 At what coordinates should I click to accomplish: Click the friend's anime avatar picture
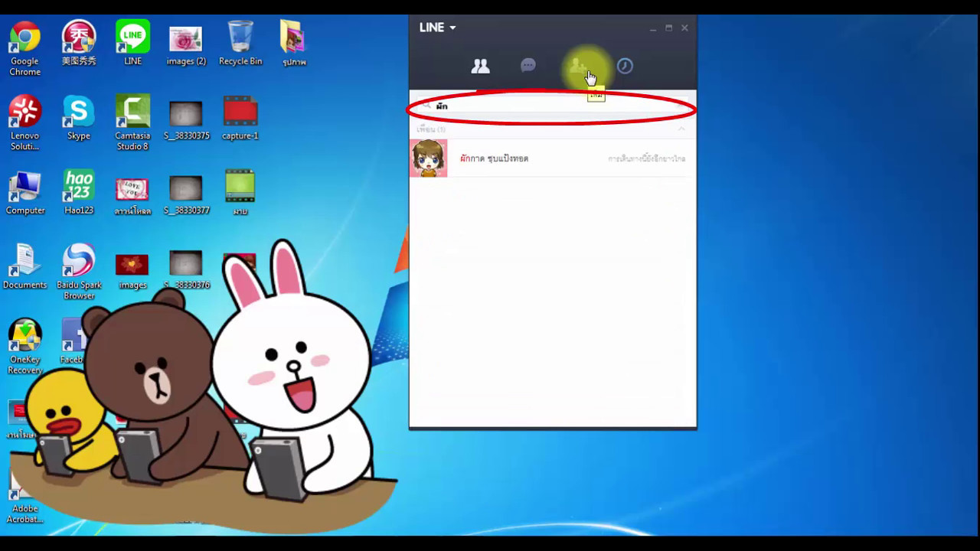tap(428, 158)
